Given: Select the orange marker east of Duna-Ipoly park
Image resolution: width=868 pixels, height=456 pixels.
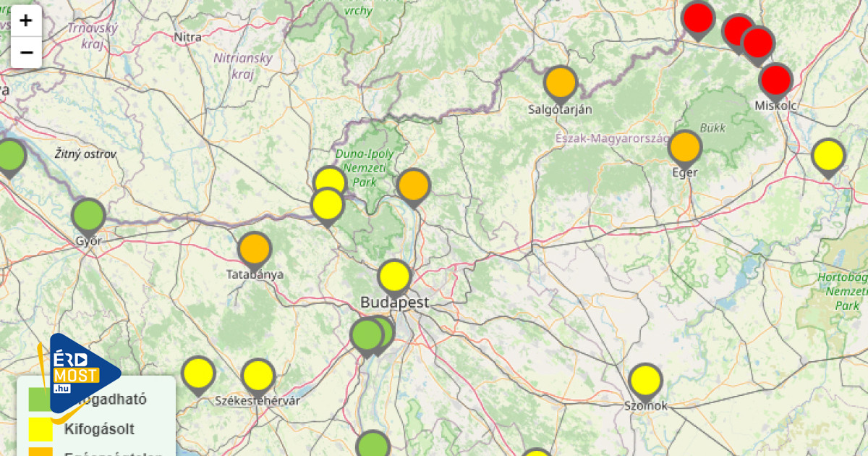Looking at the screenshot, I should pos(413,186).
